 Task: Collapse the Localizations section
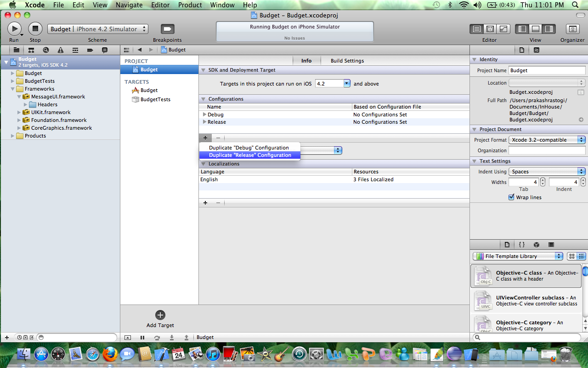click(x=204, y=164)
